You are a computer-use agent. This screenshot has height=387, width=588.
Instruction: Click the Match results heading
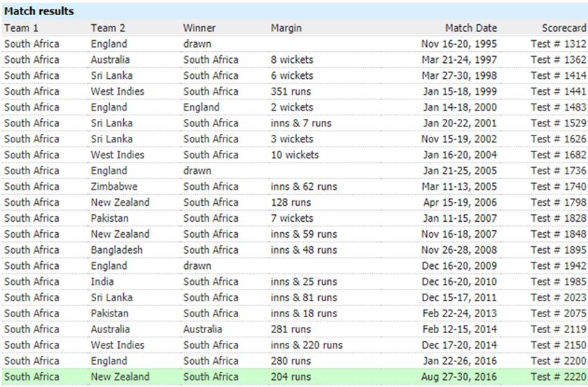tap(39, 11)
